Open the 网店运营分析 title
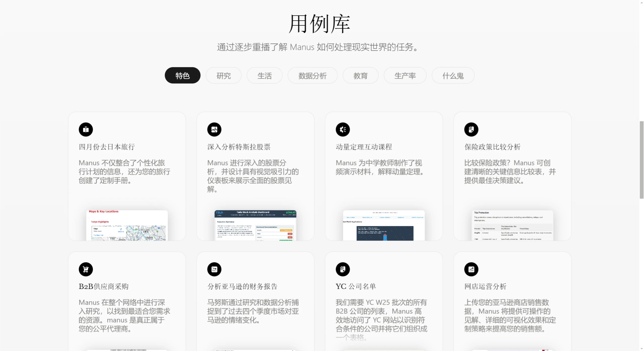 pyautogui.click(x=485, y=286)
